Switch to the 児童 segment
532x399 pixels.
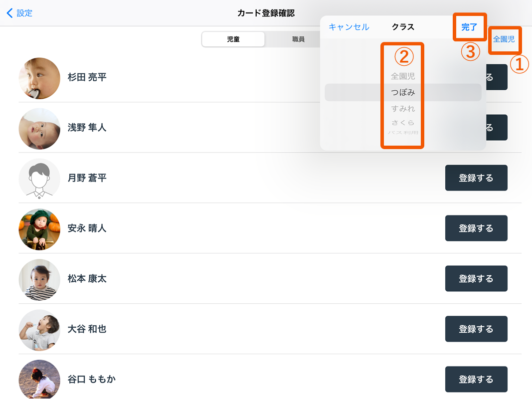pos(233,39)
